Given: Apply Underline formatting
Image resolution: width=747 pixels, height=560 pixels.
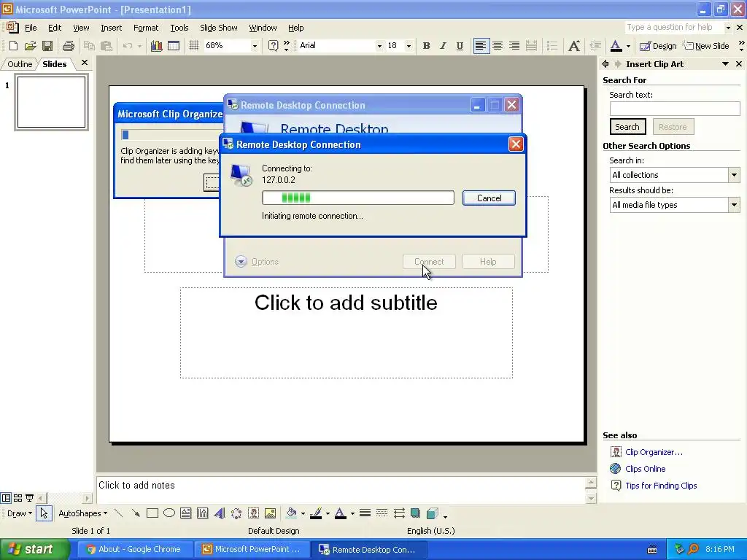Looking at the screenshot, I should pyautogui.click(x=460, y=46).
